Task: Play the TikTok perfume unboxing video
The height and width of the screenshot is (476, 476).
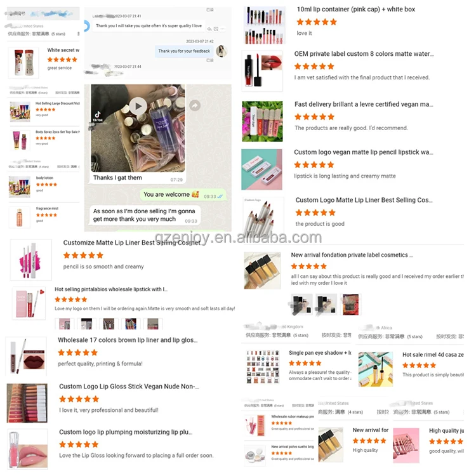Action: (138, 106)
